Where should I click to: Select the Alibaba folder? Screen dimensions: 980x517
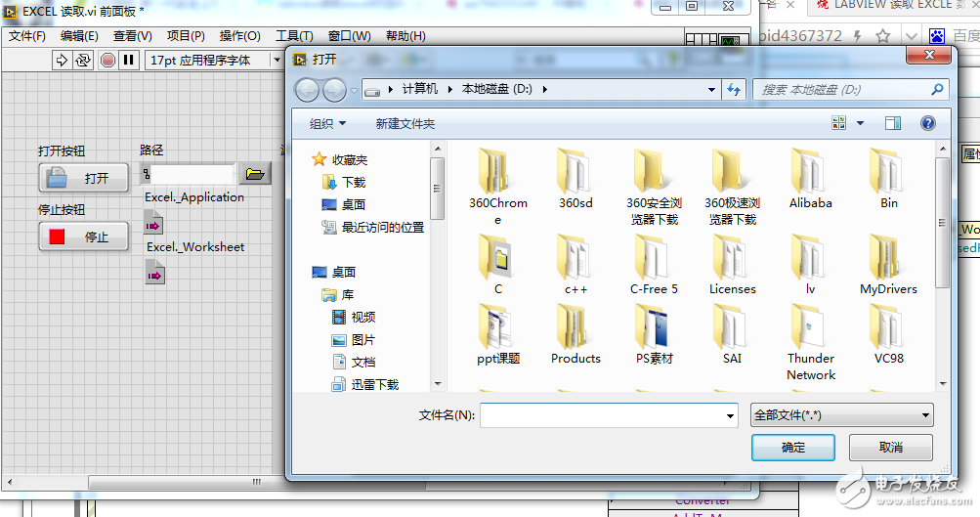coord(811,179)
